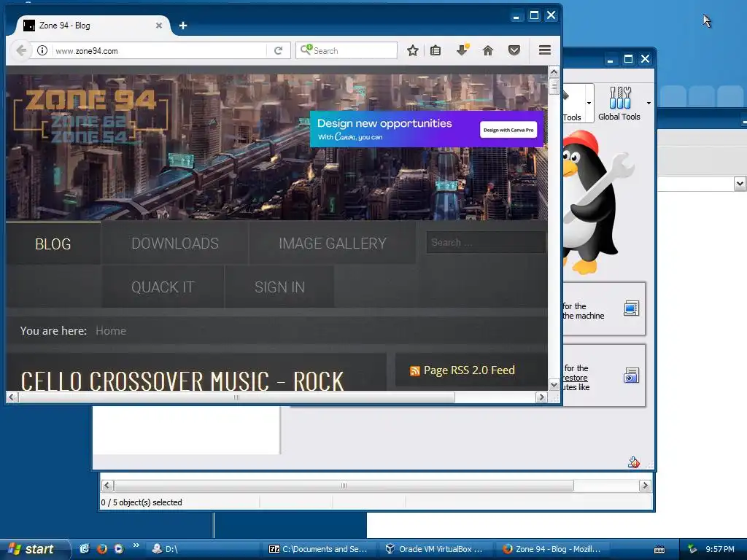
Task: Click the Firefox horizontal scrollbar left arrow
Action: coord(12,397)
